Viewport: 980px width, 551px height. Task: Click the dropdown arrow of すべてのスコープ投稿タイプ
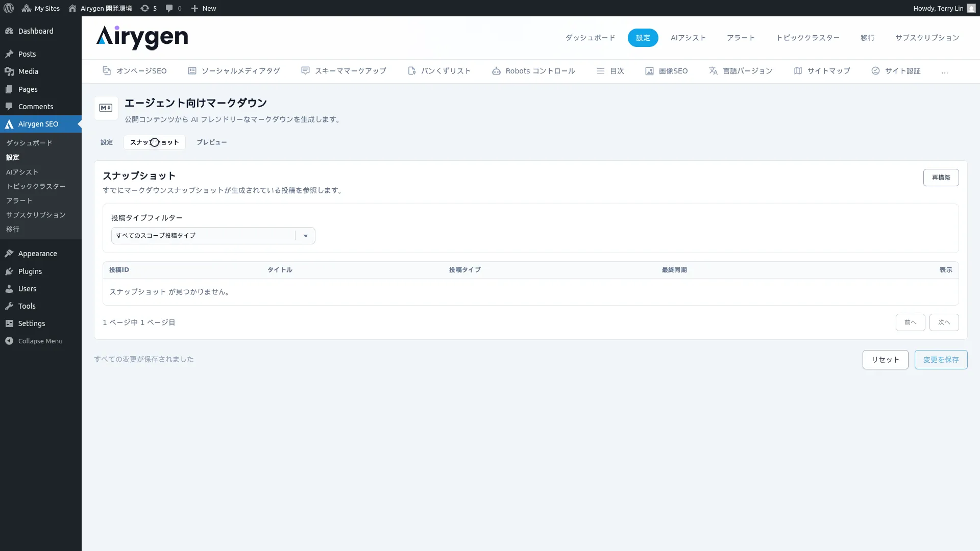click(x=306, y=236)
